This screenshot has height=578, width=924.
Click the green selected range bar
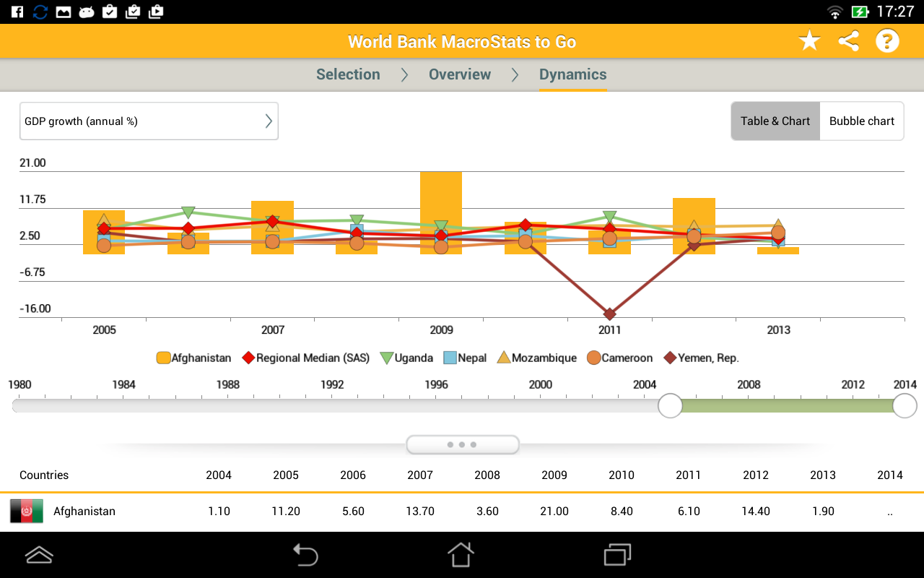(788, 406)
